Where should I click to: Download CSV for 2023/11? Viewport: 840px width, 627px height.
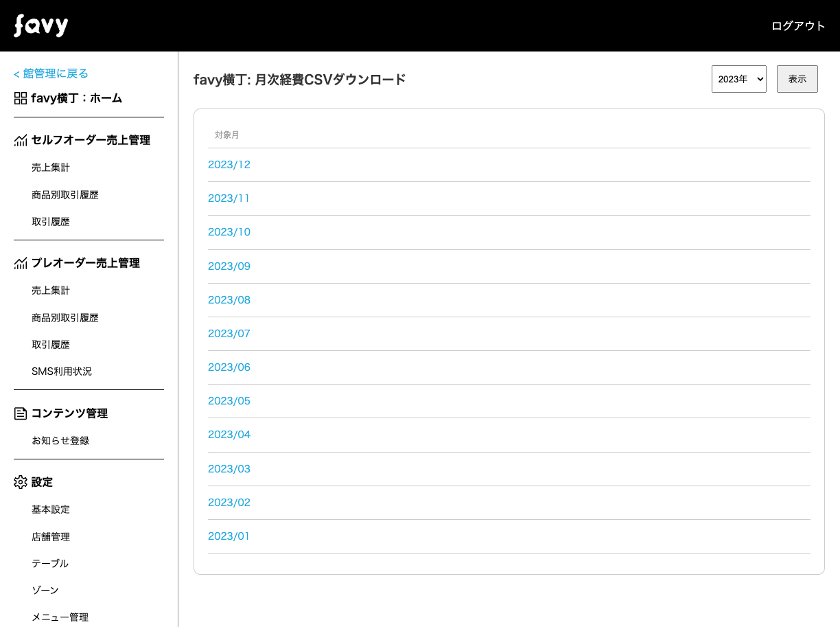click(229, 198)
